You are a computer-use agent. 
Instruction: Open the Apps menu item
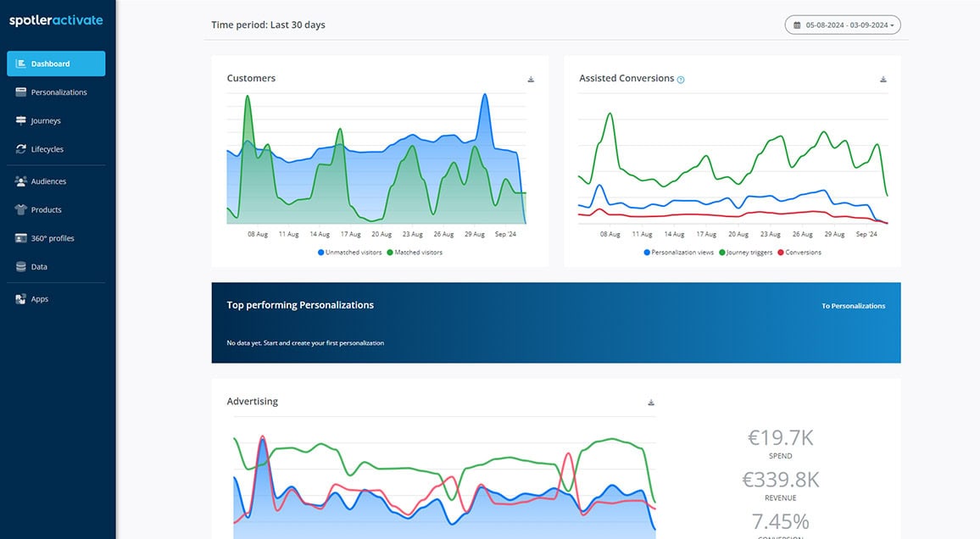[x=40, y=299]
